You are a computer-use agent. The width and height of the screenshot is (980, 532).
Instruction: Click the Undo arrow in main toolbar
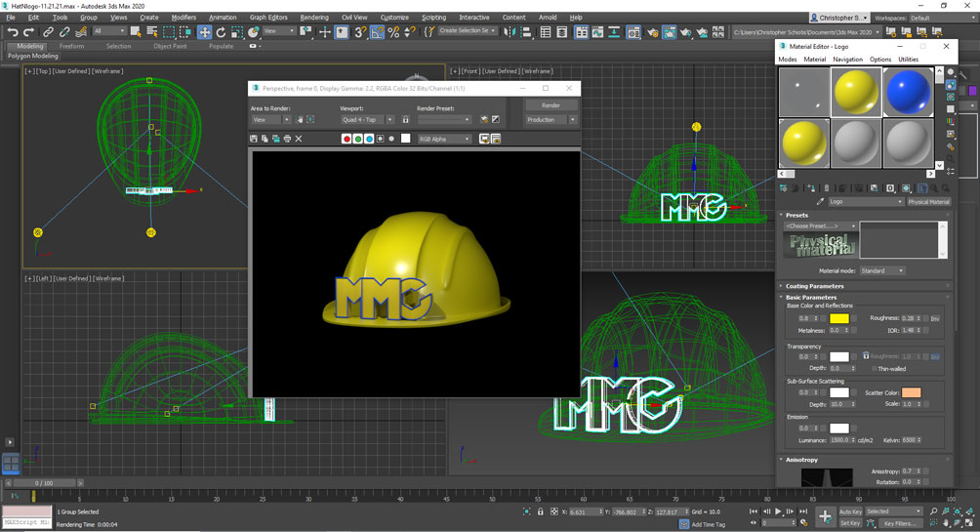(x=13, y=32)
